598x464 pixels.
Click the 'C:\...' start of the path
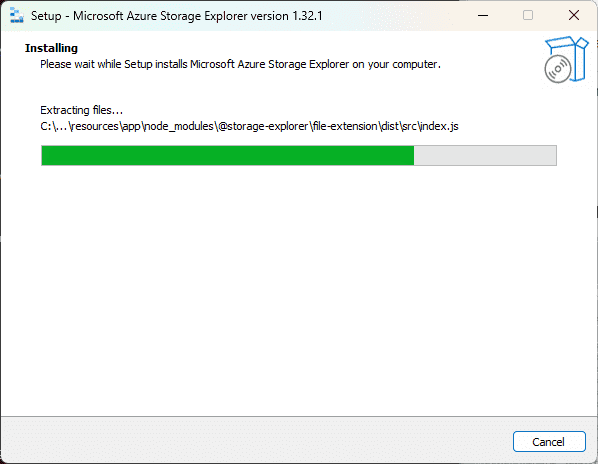(x=54, y=126)
